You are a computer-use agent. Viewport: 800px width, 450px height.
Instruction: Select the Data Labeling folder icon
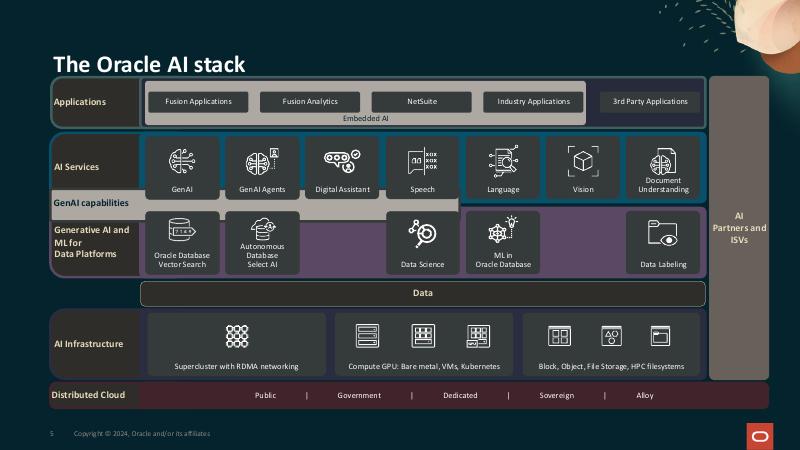point(663,233)
